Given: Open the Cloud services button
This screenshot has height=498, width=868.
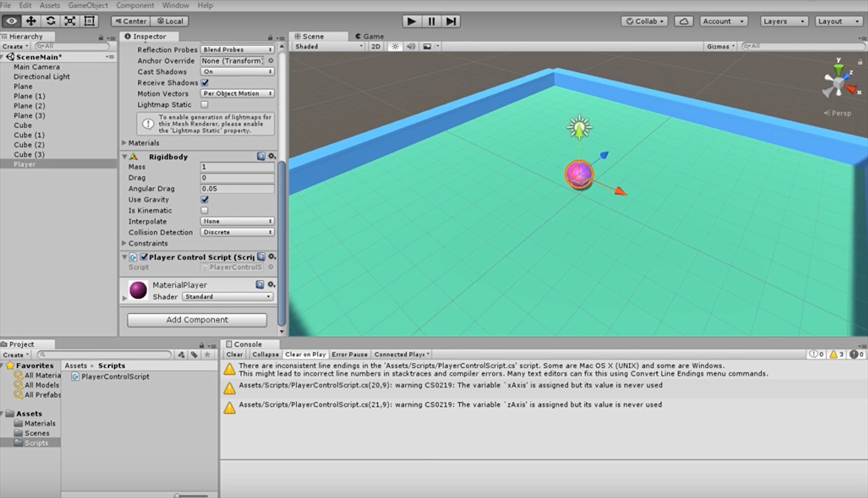Looking at the screenshot, I should [x=684, y=21].
